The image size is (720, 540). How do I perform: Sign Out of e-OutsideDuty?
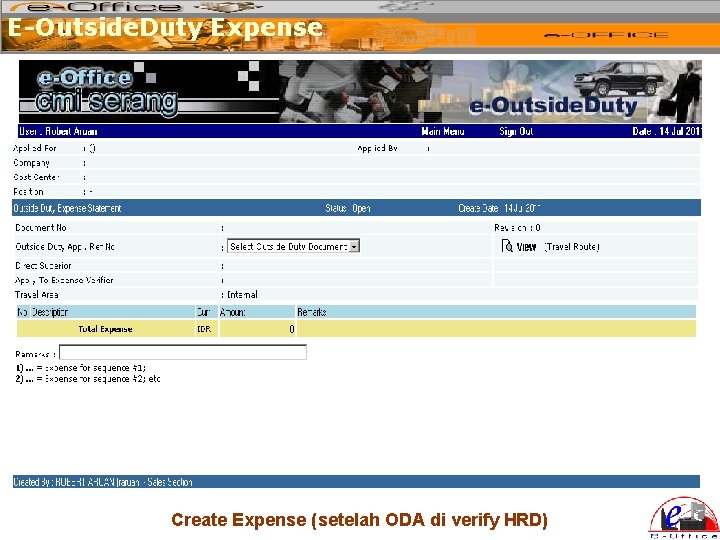pos(516,132)
